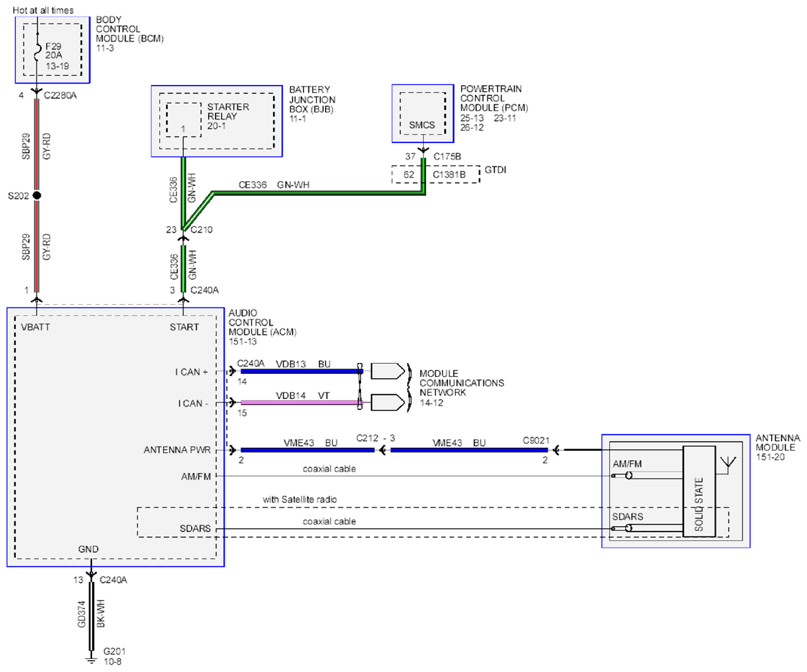Select the "with Satellite radio" note
Image resolution: width=807 pixels, height=672 pixels.
(300, 500)
